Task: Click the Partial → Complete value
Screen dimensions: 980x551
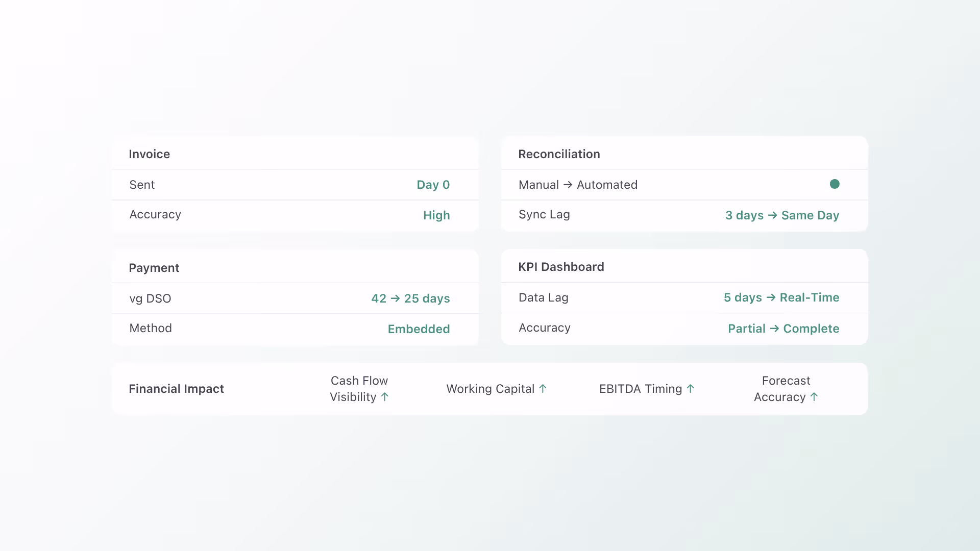Action: tap(783, 329)
